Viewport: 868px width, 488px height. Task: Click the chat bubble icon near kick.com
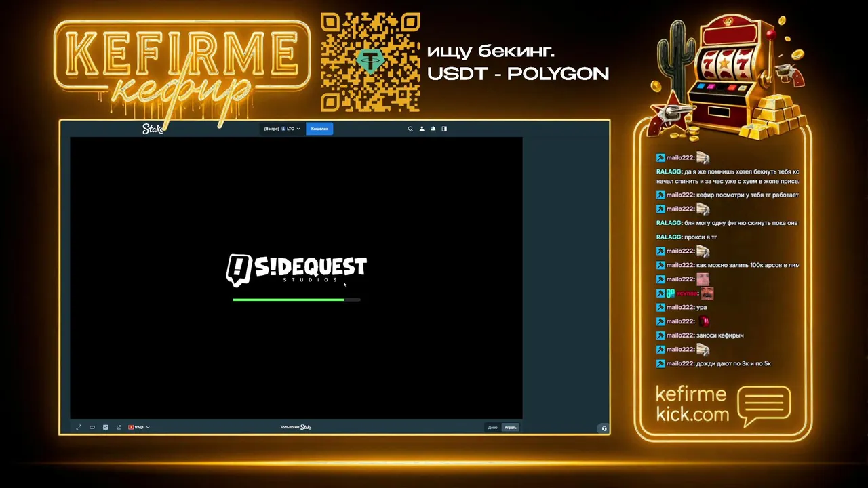[764, 405]
